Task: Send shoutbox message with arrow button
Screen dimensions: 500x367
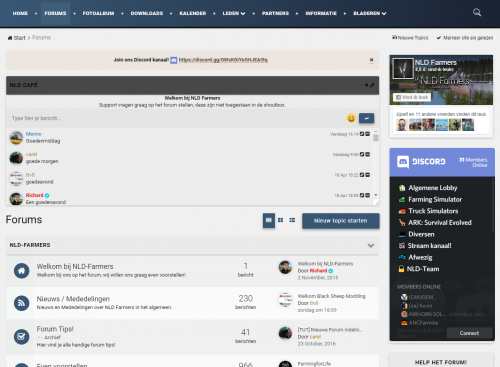Action: [366, 118]
